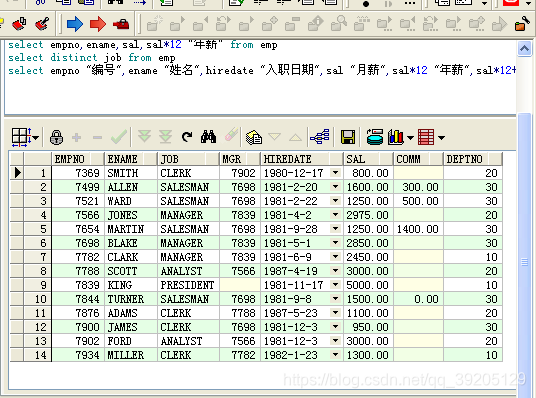536x398 pixels.
Task: Click the blue right-arrow toolbar icon
Action: pos(75,24)
